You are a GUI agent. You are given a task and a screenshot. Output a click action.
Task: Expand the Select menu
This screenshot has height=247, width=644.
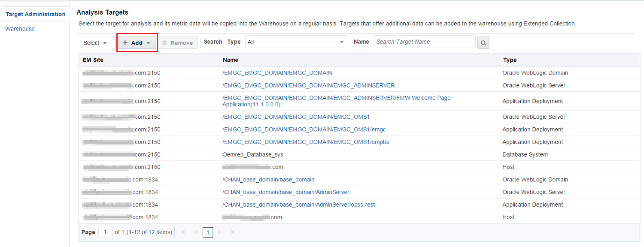click(95, 43)
